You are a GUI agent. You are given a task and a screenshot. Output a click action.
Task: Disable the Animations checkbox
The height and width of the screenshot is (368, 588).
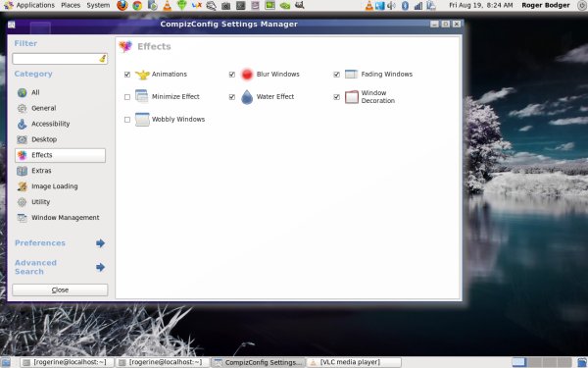(127, 75)
